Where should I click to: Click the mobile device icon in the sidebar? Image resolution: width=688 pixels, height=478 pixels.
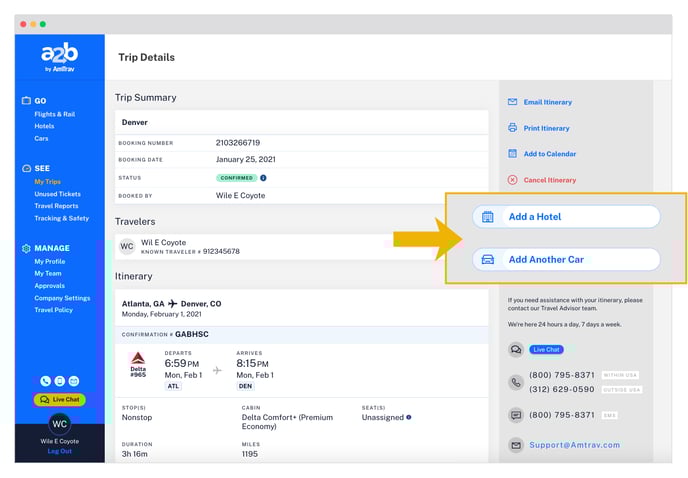coord(59,381)
